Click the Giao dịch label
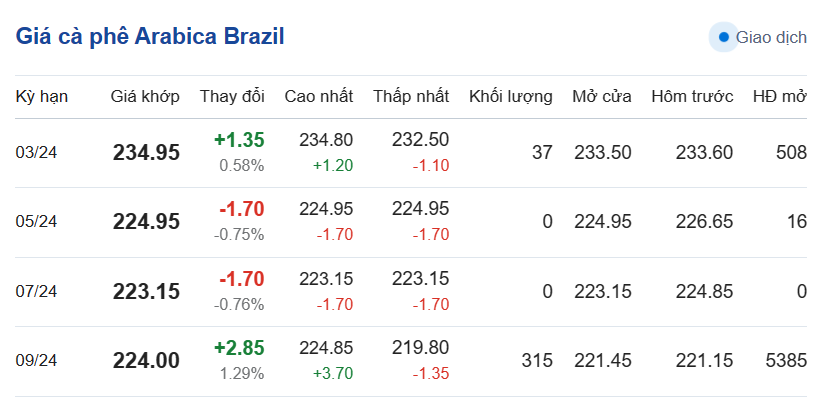Image resolution: width=839 pixels, height=417 pixels. pyautogui.click(x=771, y=37)
